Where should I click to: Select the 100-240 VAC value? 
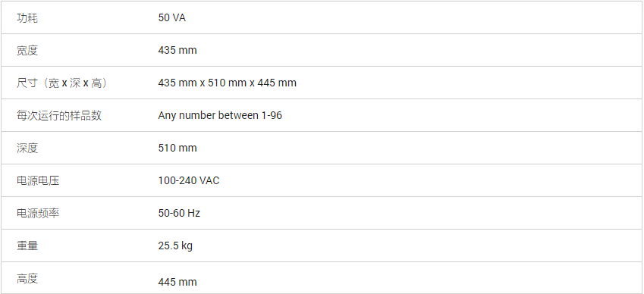click(x=189, y=181)
